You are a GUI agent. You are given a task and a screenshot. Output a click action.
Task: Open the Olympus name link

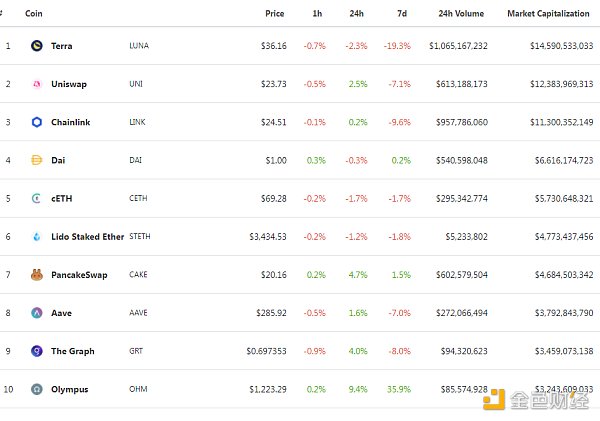[x=68, y=389]
